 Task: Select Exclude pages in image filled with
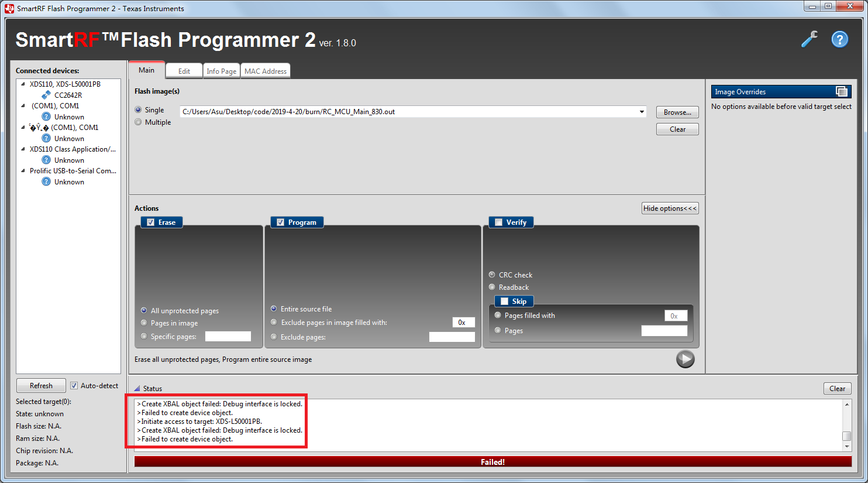(x=274, y=322)
